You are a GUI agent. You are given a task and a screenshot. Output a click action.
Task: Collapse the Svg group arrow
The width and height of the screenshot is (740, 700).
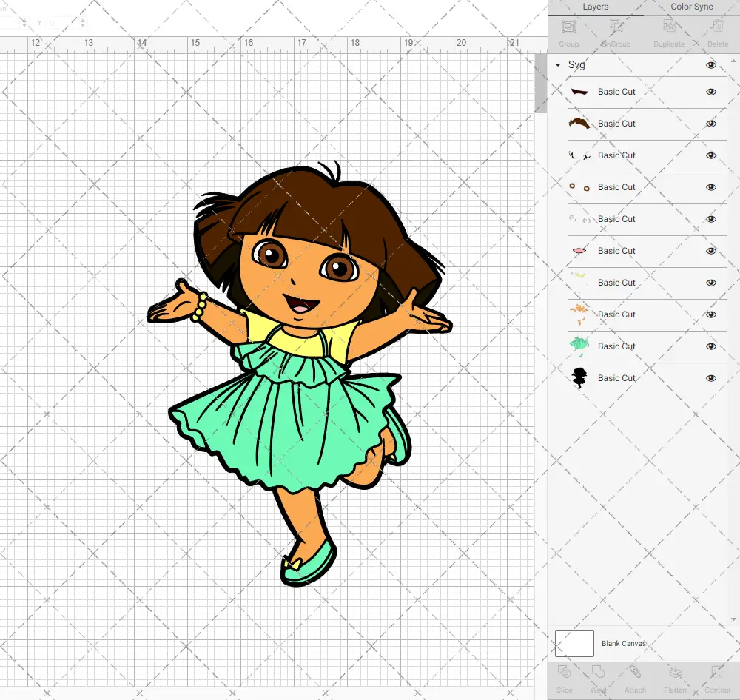coord(558,64)
